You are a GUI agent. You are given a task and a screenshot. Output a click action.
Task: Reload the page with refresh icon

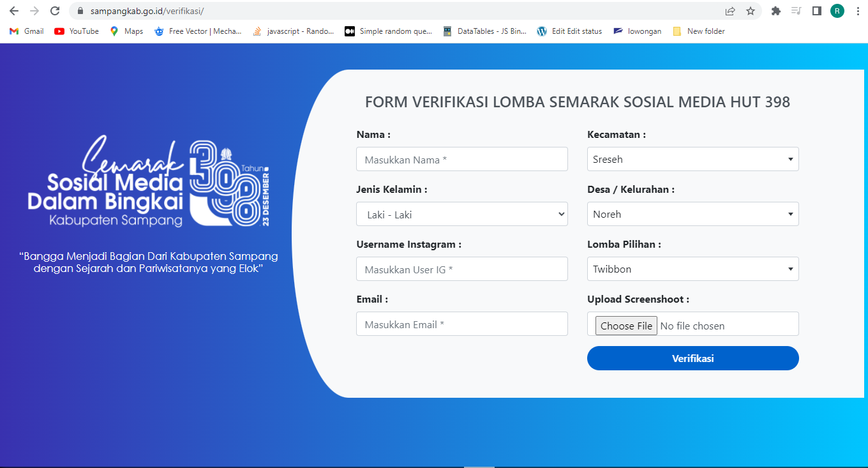coord(55,11)
